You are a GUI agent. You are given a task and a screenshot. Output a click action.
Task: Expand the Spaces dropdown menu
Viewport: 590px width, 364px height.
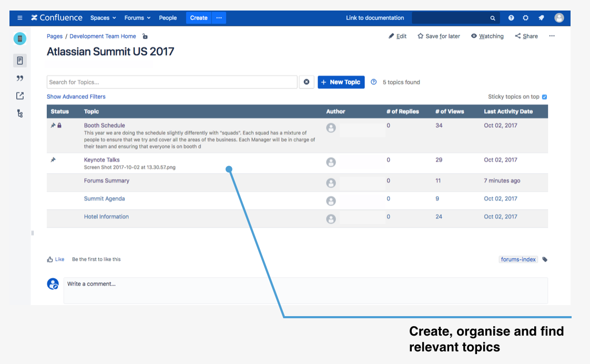click(x=103, y=18)
